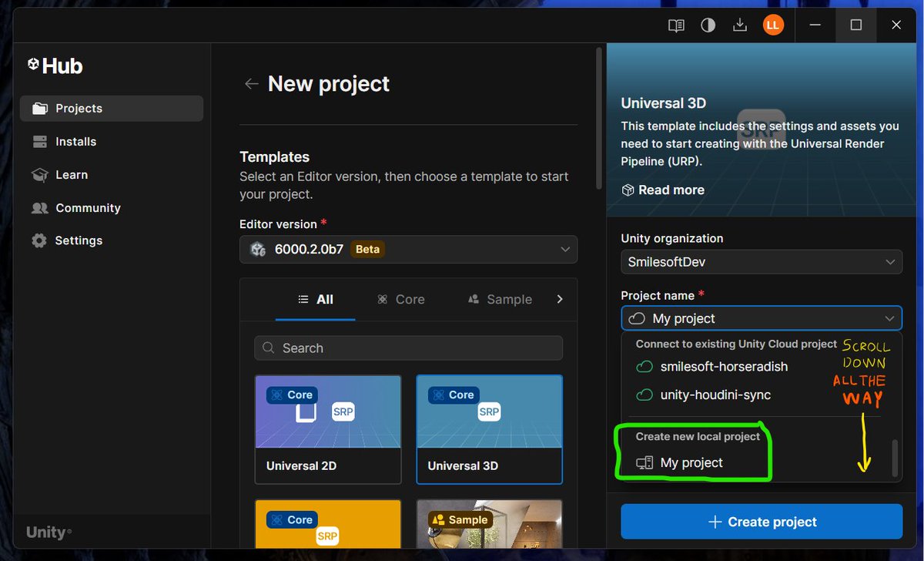Click the cloud icon beside smilesoft-horseradish

click(644, 367)
